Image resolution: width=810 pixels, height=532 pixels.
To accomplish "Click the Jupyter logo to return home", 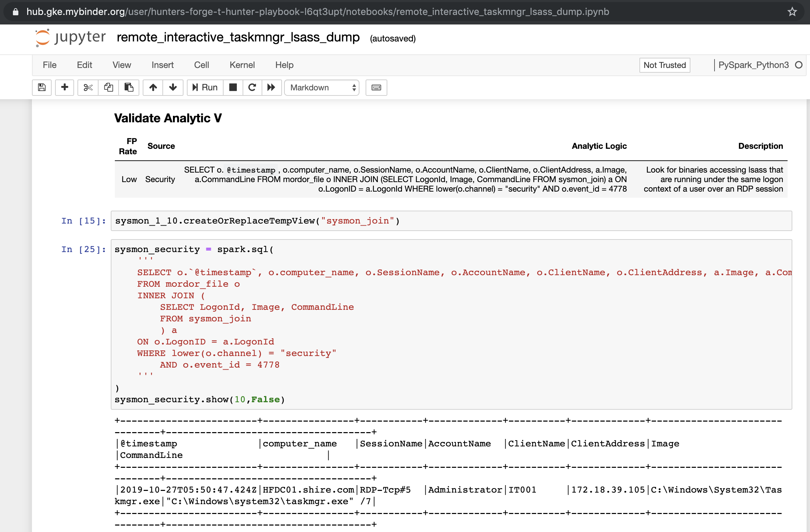I will click(x=70, y=38).
